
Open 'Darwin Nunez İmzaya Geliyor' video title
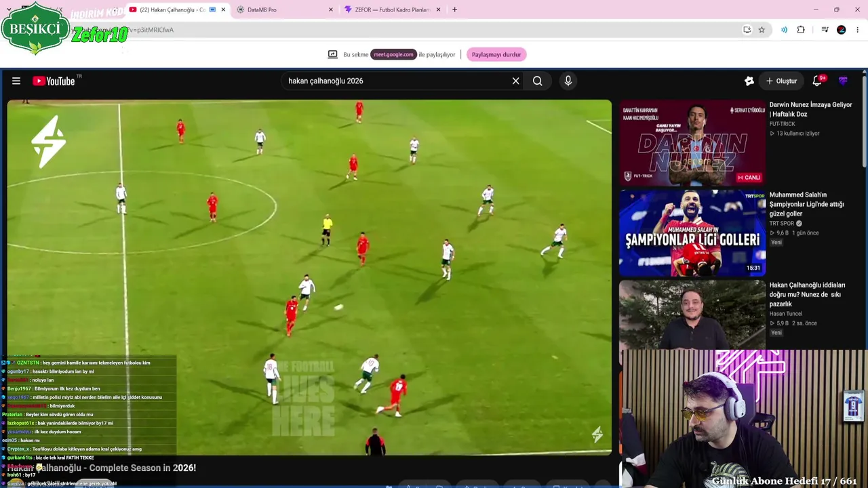pyautogui.click(x=810, y=110)
